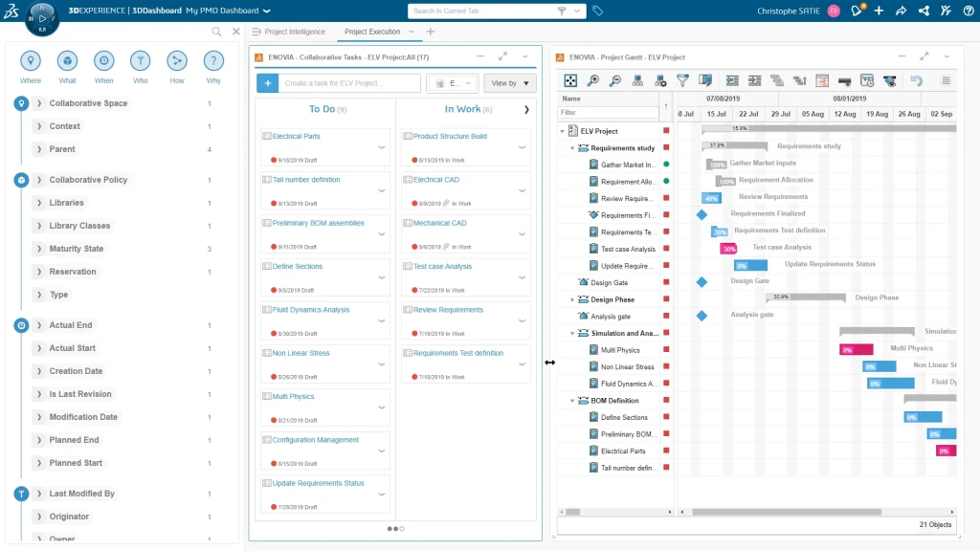The image size is (980, 551).
Task: Open the funnel filter in Gantt toolbar
Action: pyautogui.click(x=682, y=81)
